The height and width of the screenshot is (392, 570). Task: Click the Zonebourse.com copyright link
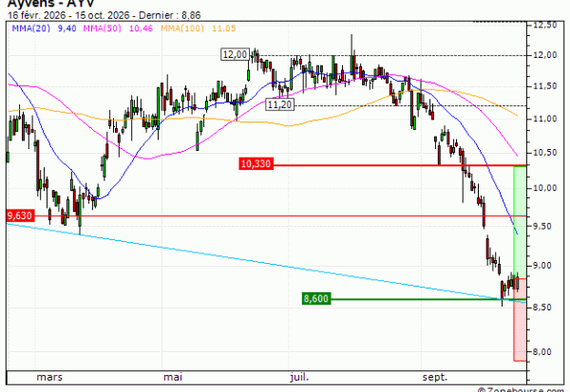click(522, 390)
